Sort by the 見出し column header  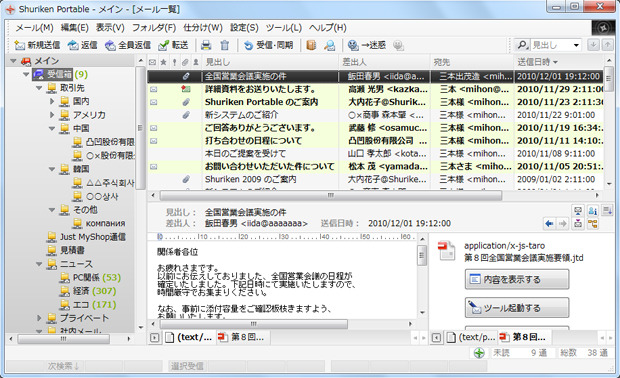(x=270, y=62)
